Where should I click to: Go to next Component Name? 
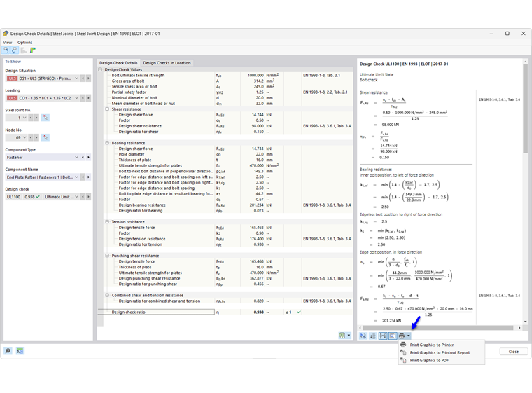pyautogui.click(x=89, y=177)
